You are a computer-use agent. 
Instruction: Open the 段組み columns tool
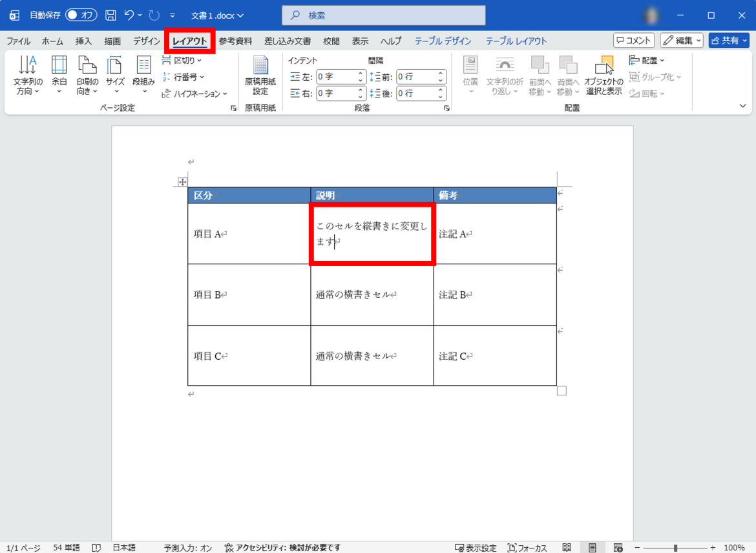point(143,75)
